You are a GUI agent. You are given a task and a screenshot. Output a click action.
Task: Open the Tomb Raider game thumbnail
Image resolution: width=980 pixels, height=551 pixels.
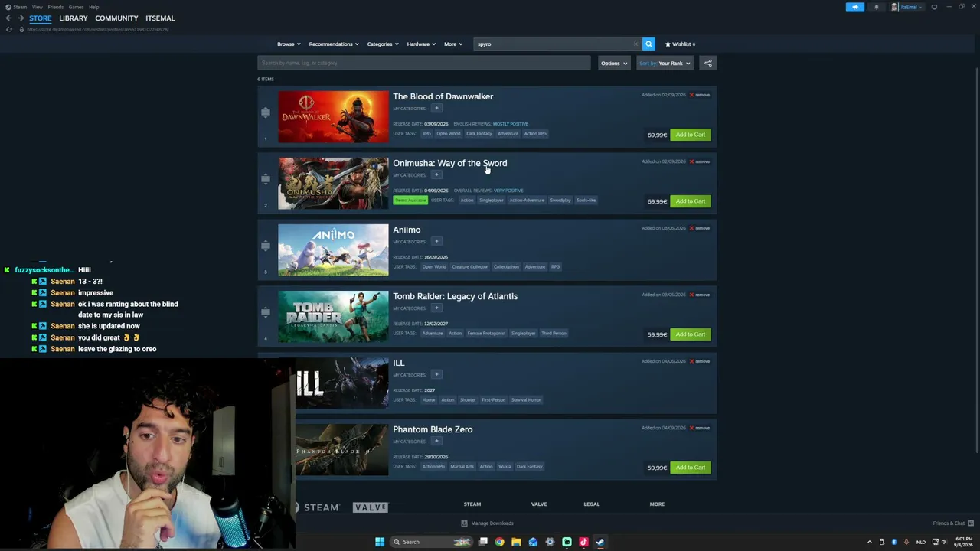tap(333, 317)
